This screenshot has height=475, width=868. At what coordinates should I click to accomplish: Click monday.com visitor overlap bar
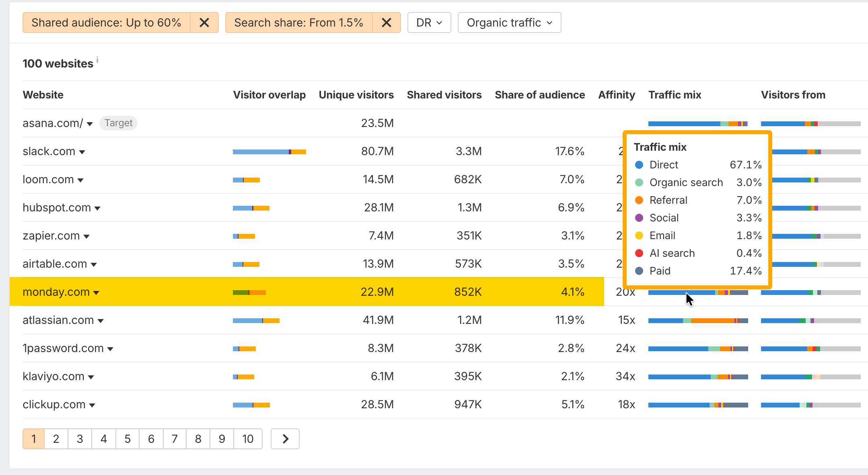249,293
